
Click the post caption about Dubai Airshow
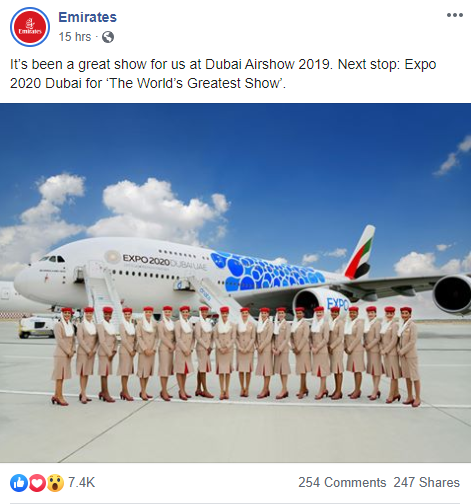223,74
